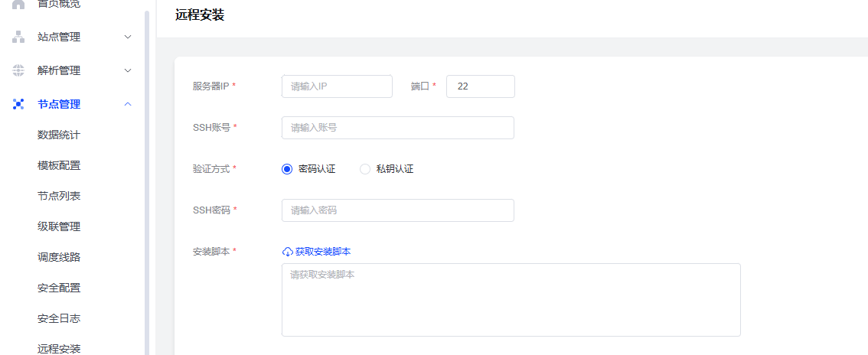
Task: Collapse 节点管理 chevron
Action: pos(128,104)
